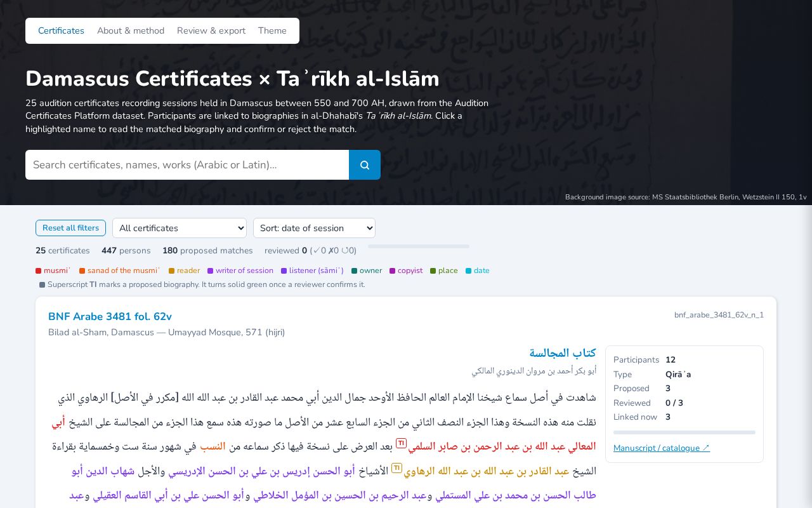Select the place legend label
812x508 pixels.
tap(448, 271)
